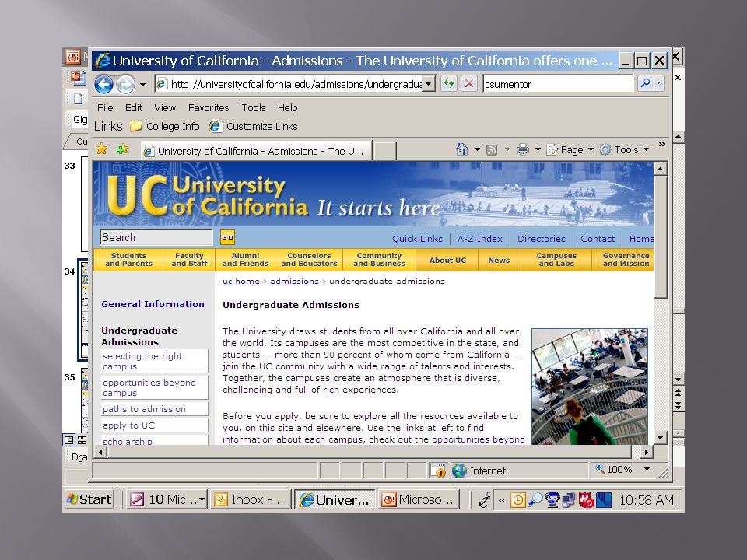This screenshot has height=560, width=747.
Task: Open the Contact link
Action: (598, 239)
